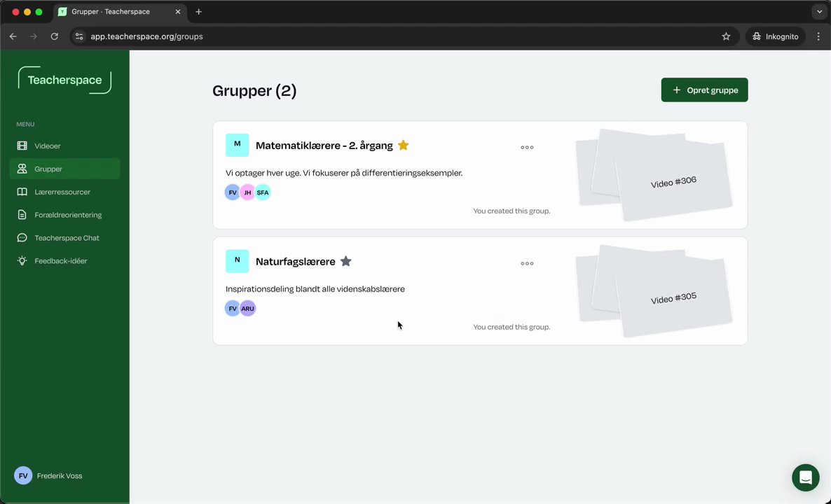831x504 pixels.
Task: Open options menu for Matematiklærere group
Action: point(527,147)
